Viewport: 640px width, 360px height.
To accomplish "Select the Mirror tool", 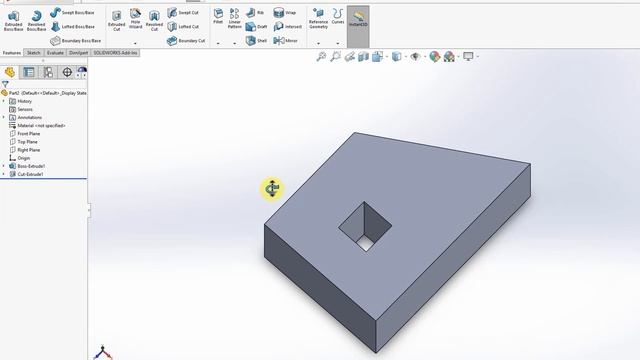I will point(285,41).
